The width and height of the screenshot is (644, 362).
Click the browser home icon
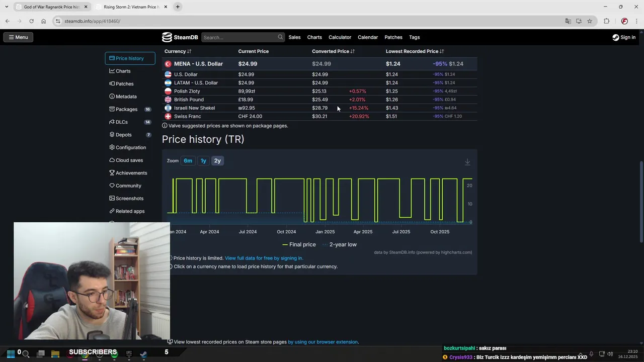click(43, 21)
